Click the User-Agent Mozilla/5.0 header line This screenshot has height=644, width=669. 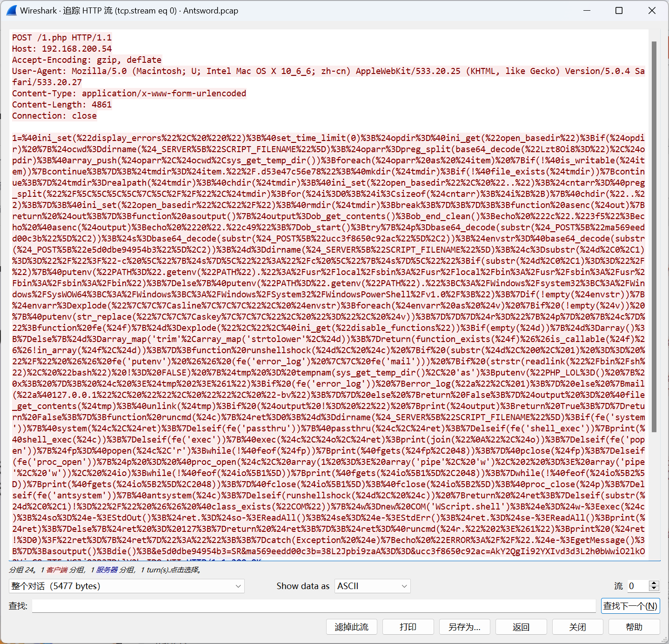click(x=328, y=77)
